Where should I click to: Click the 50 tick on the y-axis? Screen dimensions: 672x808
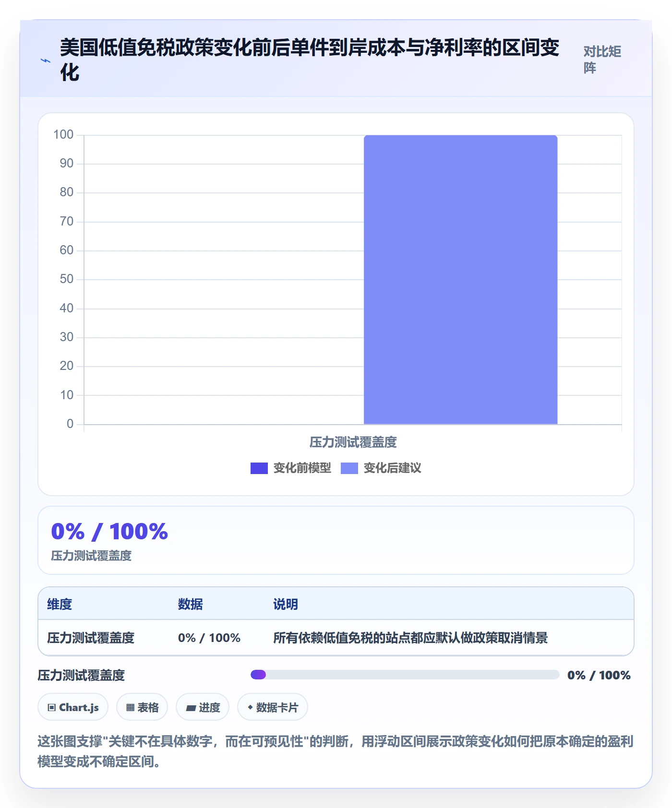pyautogui.click(x=67, y=279)
